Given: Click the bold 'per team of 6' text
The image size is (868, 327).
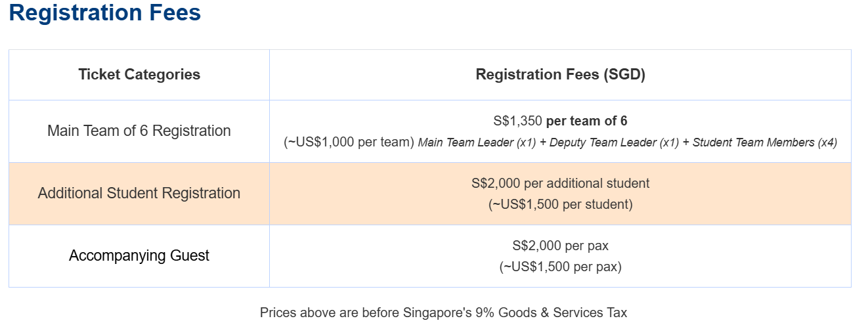Looking at the screenshot, I should pyautogui.click(x=586, y=121).
